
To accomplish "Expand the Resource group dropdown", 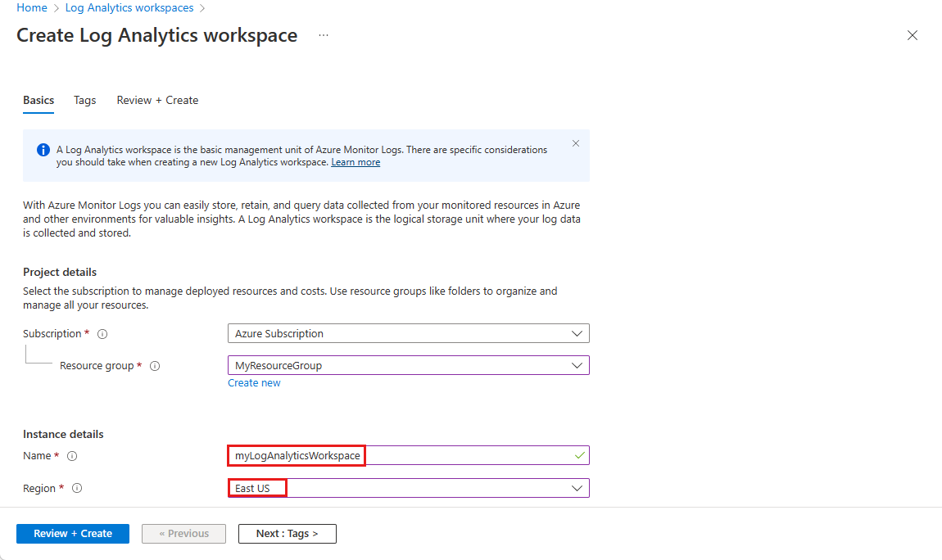I will [x=409, y=365].
